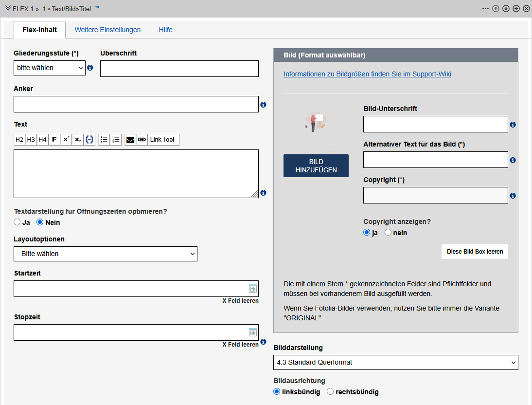Image resolution: width=532 pixels, height=405 pixels.
Task: Open the Hilfe tab
Action: (x=165, y=30)
